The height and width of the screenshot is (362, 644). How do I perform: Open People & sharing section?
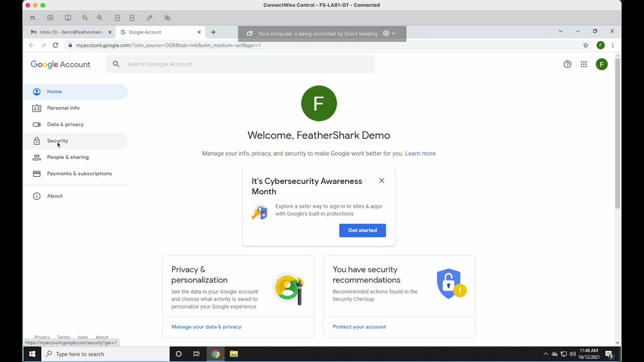tap(75, 157)
